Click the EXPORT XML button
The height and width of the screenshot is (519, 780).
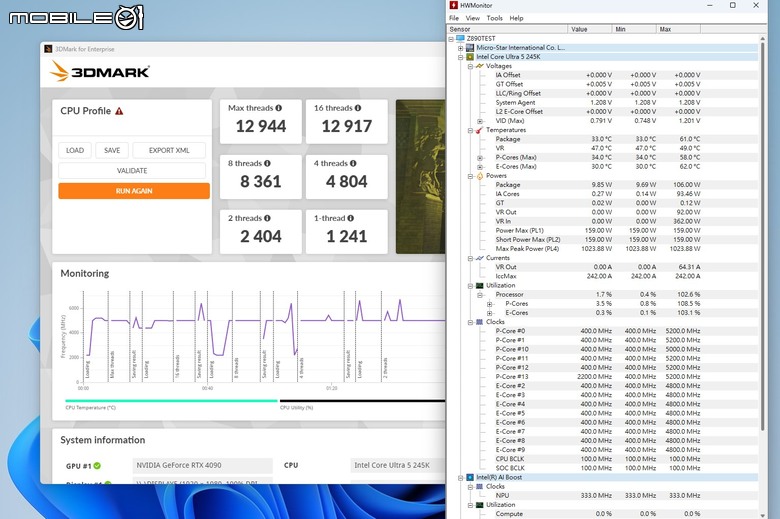tap(169, 150)
